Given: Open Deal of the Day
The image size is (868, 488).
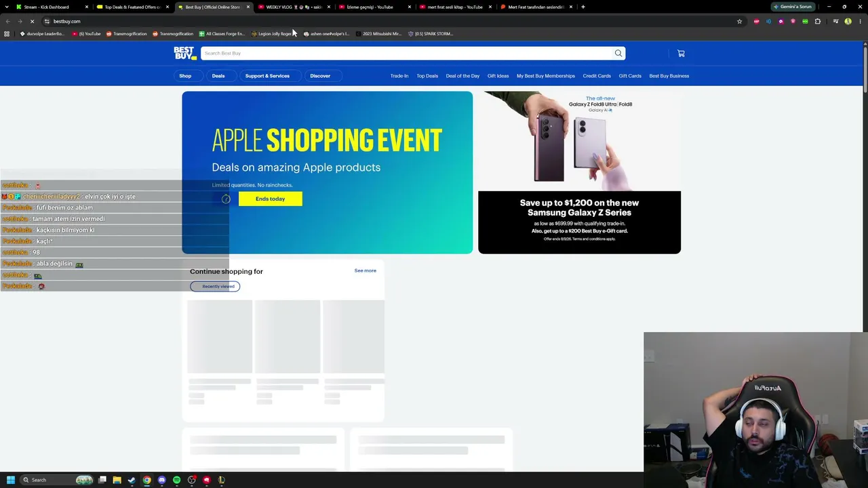Looking at the screenshot, I should coord(462,76).
